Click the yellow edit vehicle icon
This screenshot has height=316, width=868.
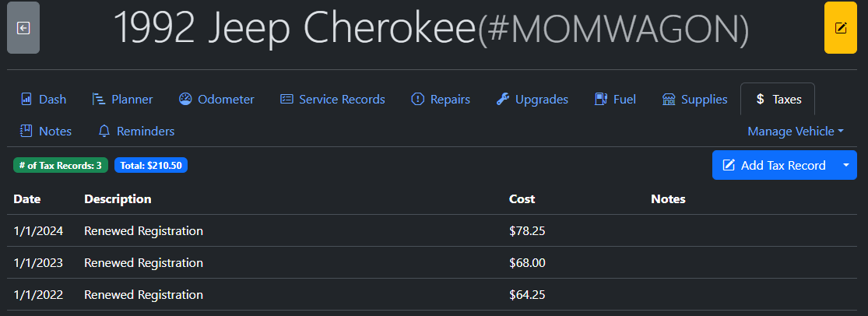[x=840, y=28]
